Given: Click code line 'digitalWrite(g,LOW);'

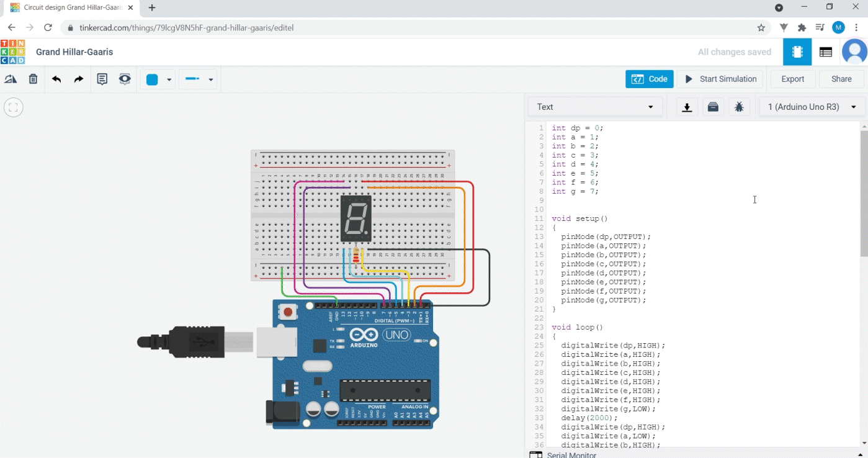Looking at the screenshot, I should pos(608,409).
